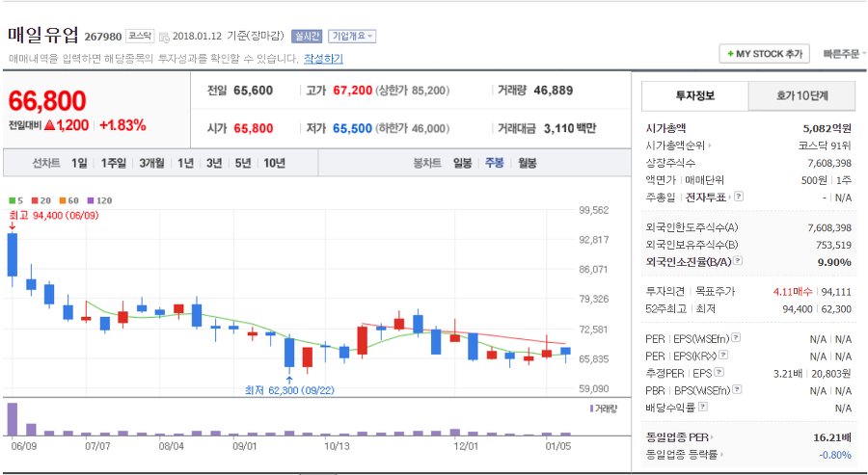Switch to 주봉 weekly candle chart

(495, 163)
